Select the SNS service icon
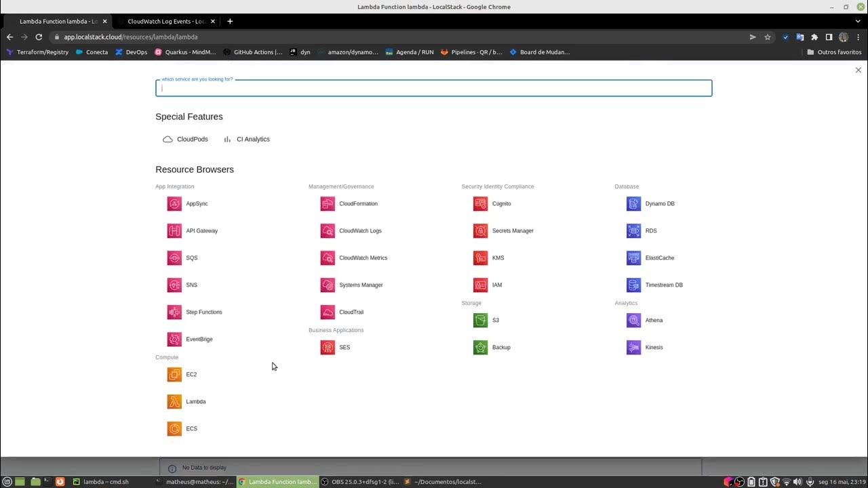 pos(174,285)
